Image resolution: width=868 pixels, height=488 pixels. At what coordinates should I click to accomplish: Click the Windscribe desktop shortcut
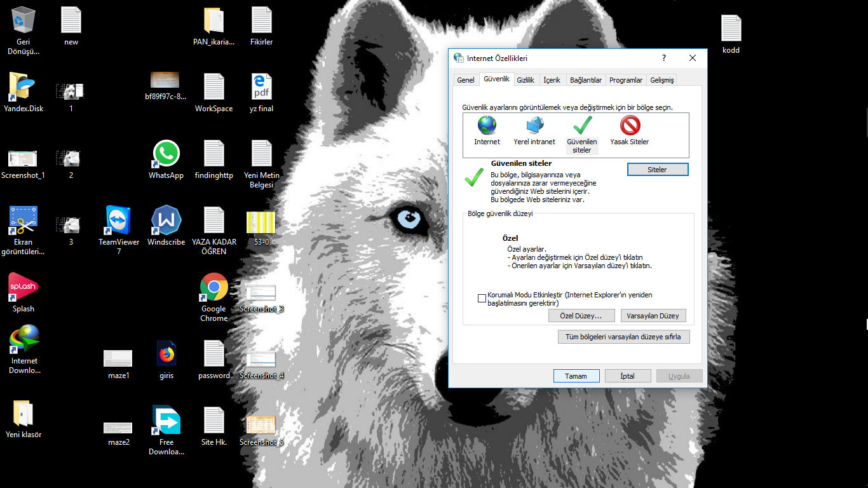point(166,221)
